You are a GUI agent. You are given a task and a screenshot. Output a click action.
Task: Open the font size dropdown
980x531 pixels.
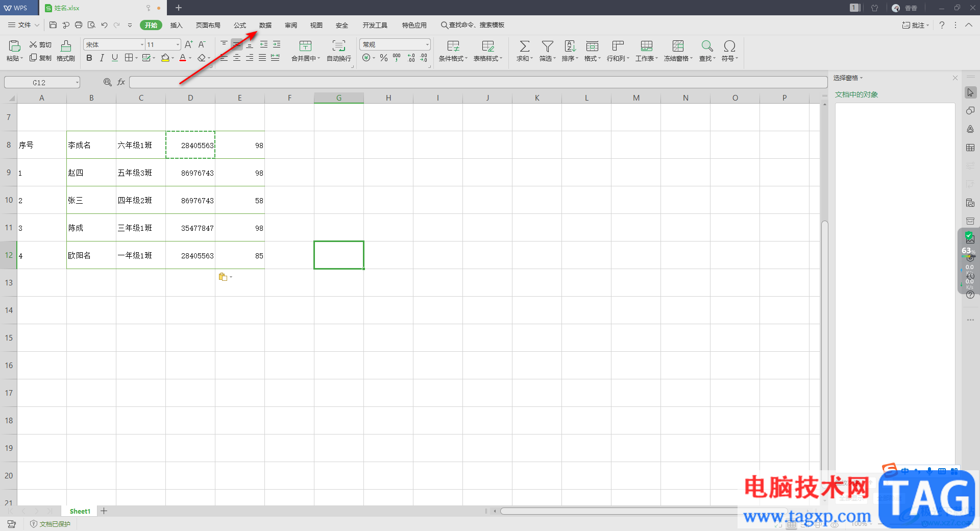[x=178, y=45]
